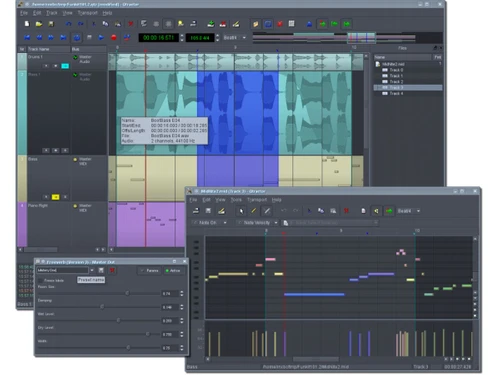500x375 pixels.
Task: Click the red delete icon in MIDI editor
Action: 346,211
